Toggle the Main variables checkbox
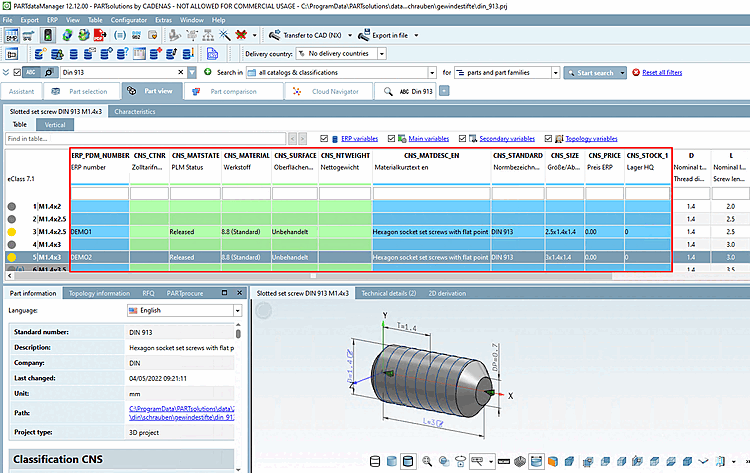Viewport: 750px width, 473px height. click(x=391, y=139)
